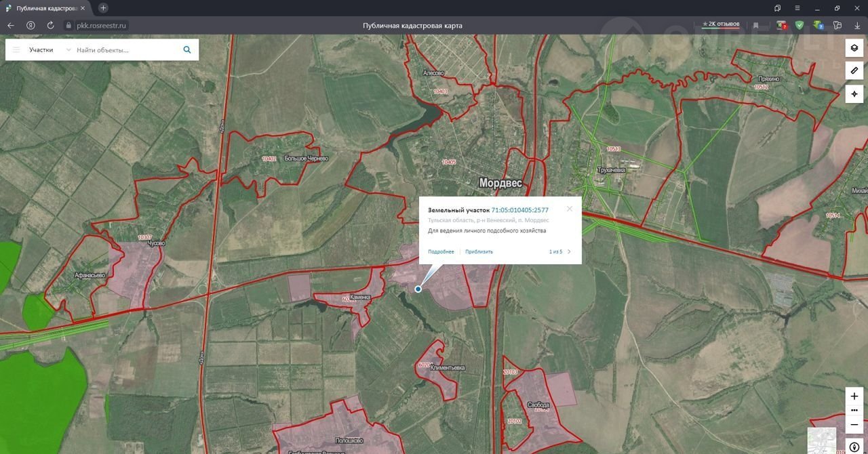This screenshot has height=454, width=868.
Task: Select the Публичная кадастровая карта tab
Action: coord(47,8)
